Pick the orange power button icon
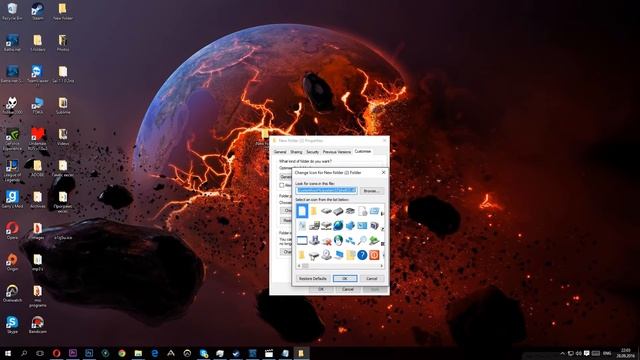This screenshot has height=360, width=640. coord(374,255)
